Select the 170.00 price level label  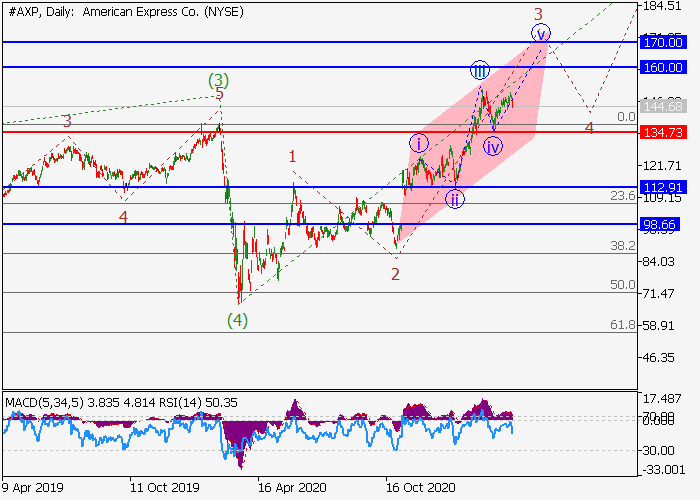coord(663,42)
